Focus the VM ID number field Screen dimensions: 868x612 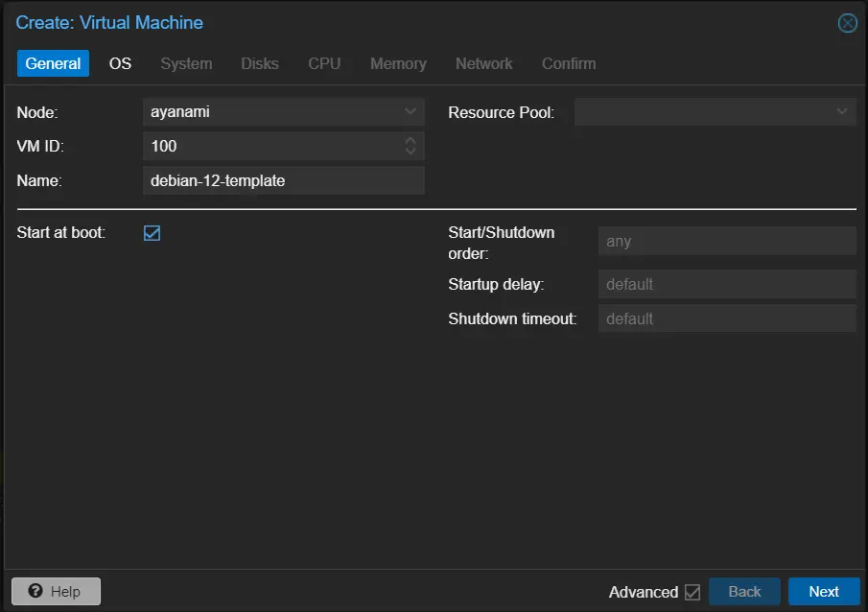[271, 146]
